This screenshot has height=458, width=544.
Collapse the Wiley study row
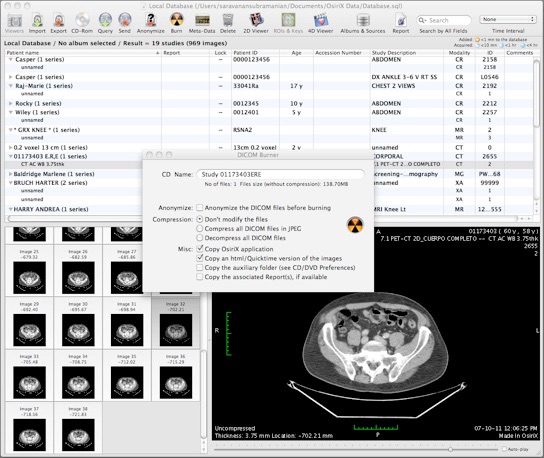point(10,112)
